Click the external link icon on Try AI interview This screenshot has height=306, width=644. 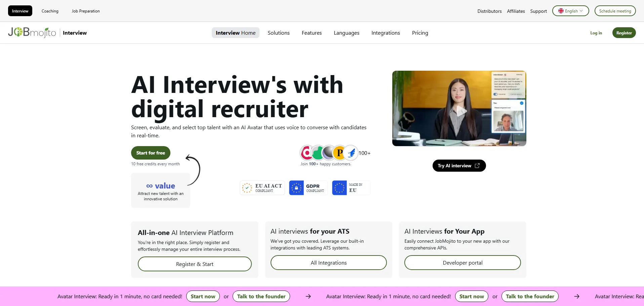click(x=477, y=166)
